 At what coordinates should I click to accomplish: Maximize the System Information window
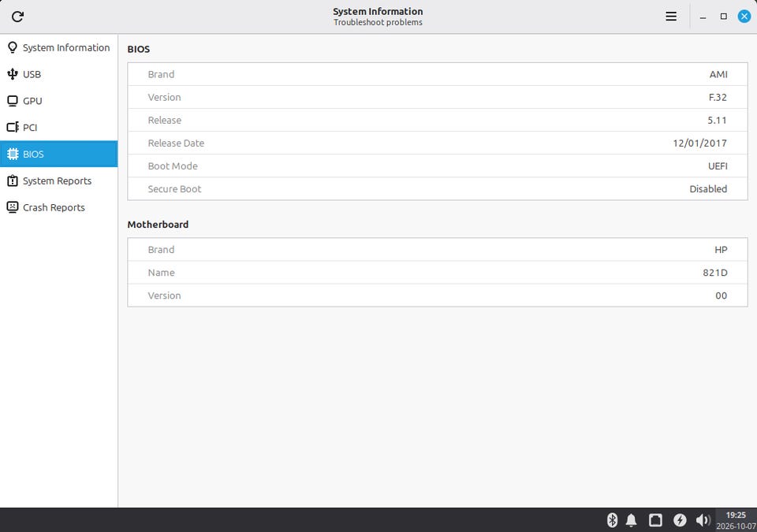723,17
